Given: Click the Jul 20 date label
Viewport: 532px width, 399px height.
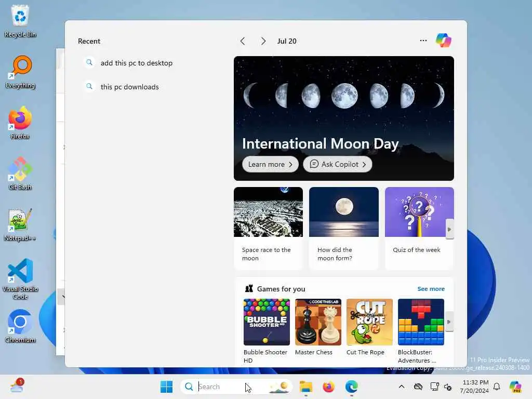Looking at the screenshot, I should (x=287, y=41).
